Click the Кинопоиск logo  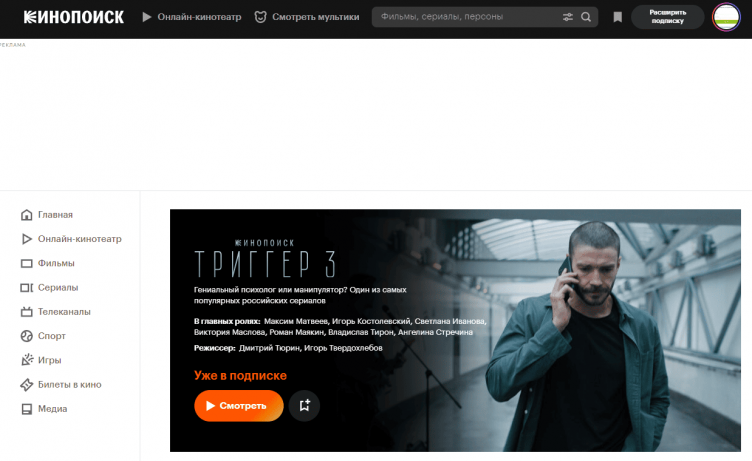point(73,17)
